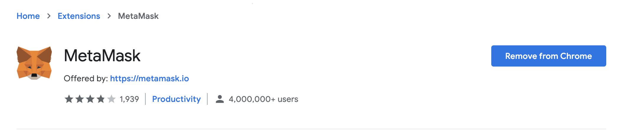Click the second rating star
644x139 pixels.
(80, 99)
